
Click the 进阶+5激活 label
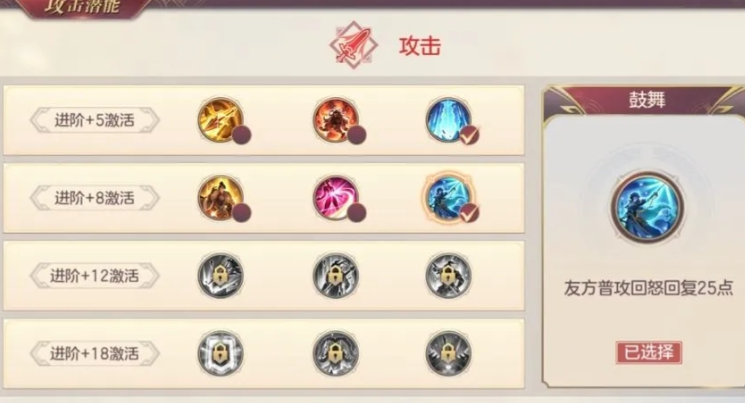tap(95, 120)
